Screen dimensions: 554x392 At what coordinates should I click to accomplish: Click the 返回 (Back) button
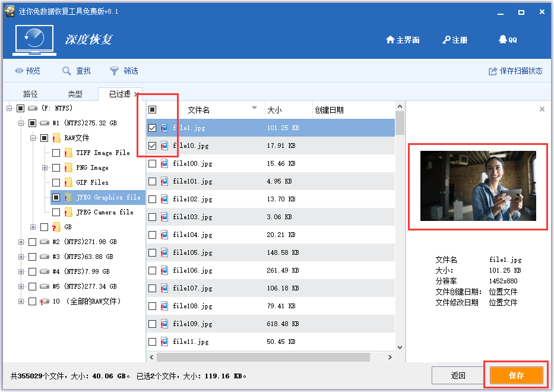pos(458,375)
